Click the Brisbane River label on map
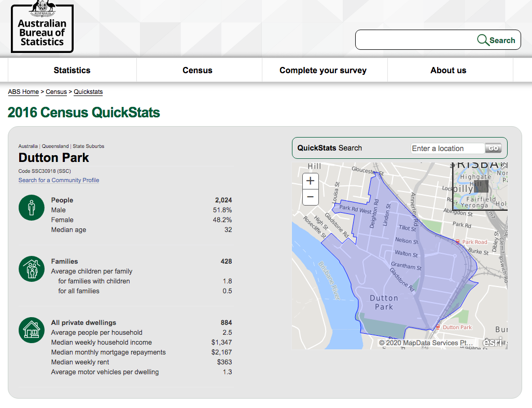The height and width of the screenshot is (408, 532). point(329,281)
